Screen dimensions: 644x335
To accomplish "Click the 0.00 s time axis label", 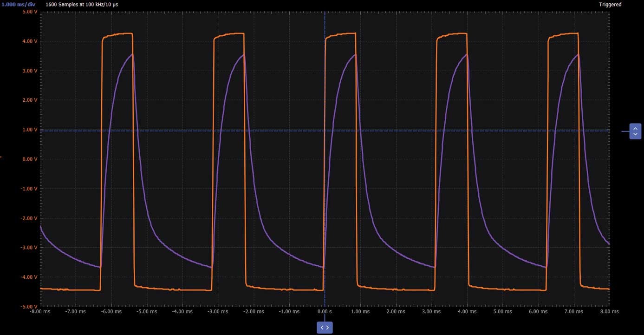I will (x=325, y=312).
